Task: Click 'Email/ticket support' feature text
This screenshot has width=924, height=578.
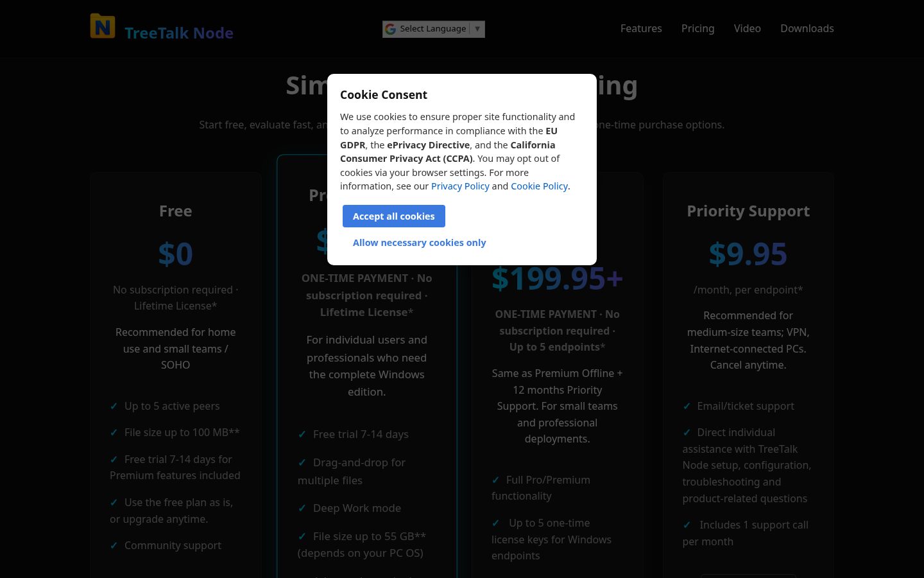Action: [746, 406]
